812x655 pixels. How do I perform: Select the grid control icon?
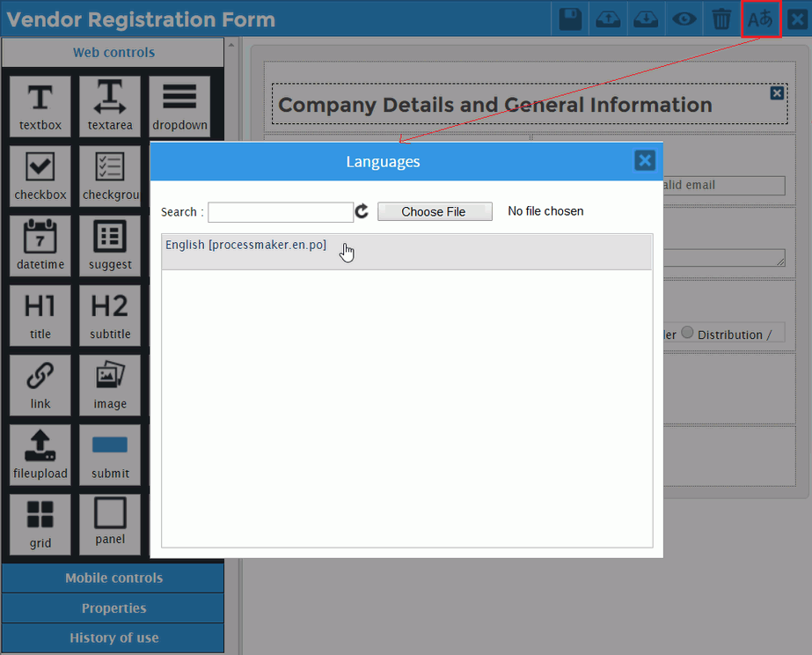click(40, 523)
